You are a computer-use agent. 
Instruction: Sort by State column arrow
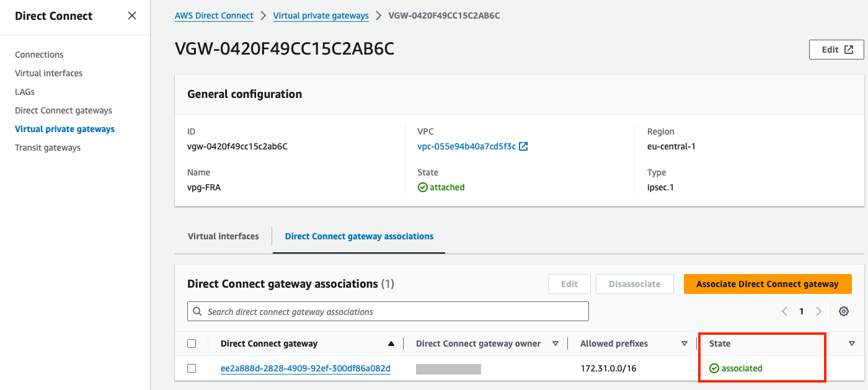[851, 343]
